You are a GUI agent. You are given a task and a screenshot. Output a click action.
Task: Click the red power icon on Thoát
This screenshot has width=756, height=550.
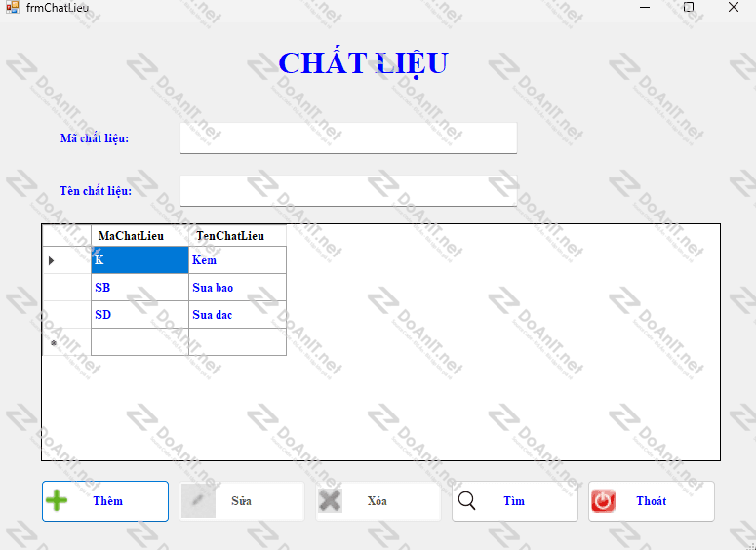[x=603, y=501]
